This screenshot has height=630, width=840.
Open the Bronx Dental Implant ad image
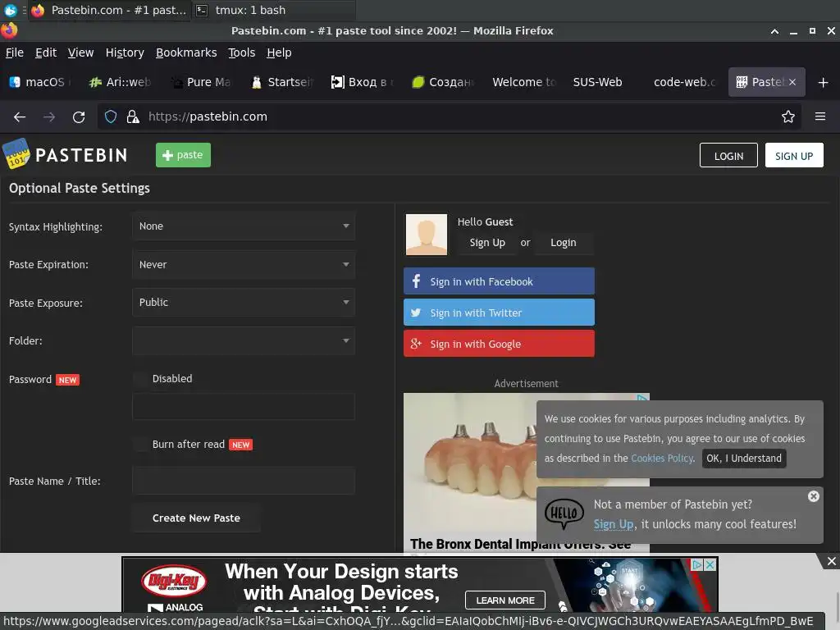click(470, 463)
